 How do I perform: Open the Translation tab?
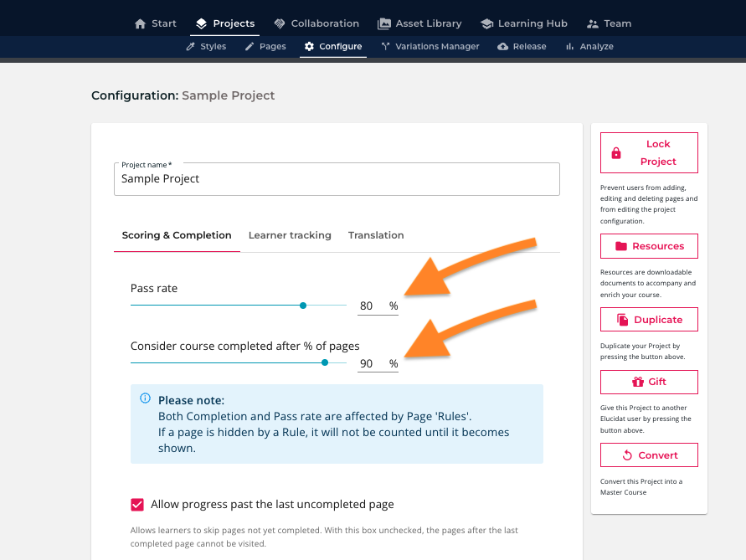point(376,235)
